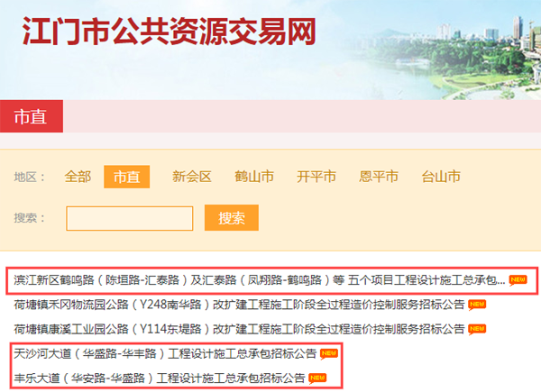Open the 荷塘镇康溪工业园公路 tender announcement link
The image size is (541, 392).
tap(239, 329)
